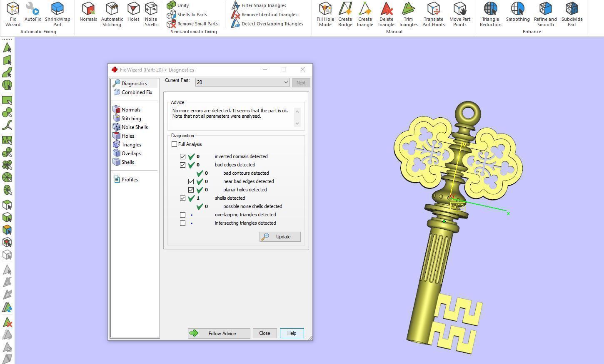The width and height of the screenshot is (604, 364).
Task: Open the Automatic Stitching tool
Action: coord(112,14)
